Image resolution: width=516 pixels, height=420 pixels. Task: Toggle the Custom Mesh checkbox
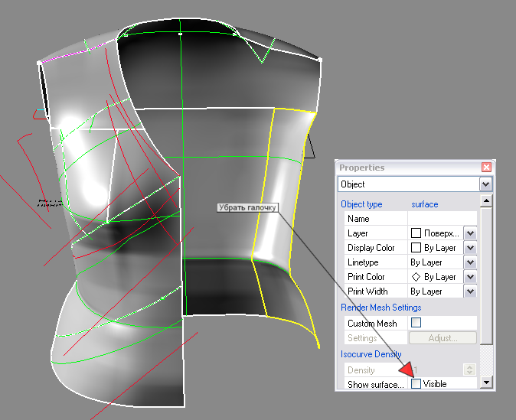pyautogui.click(x=416, y=324)
